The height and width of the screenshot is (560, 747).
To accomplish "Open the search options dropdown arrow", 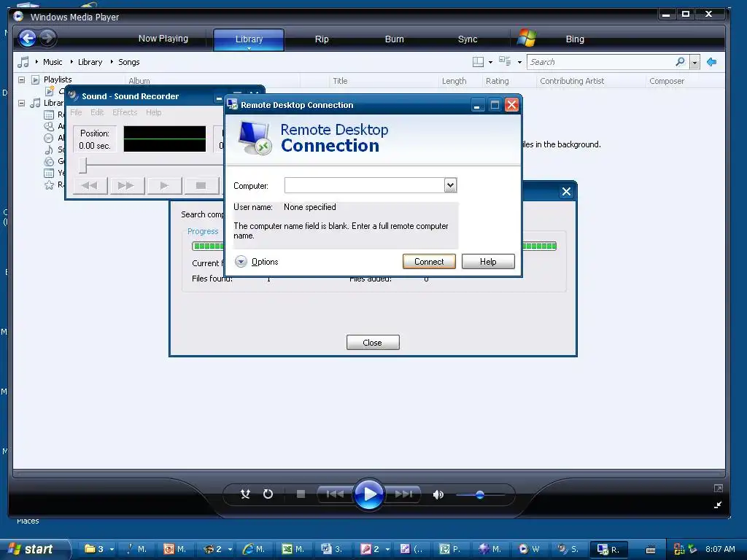I will coord(694,62).
